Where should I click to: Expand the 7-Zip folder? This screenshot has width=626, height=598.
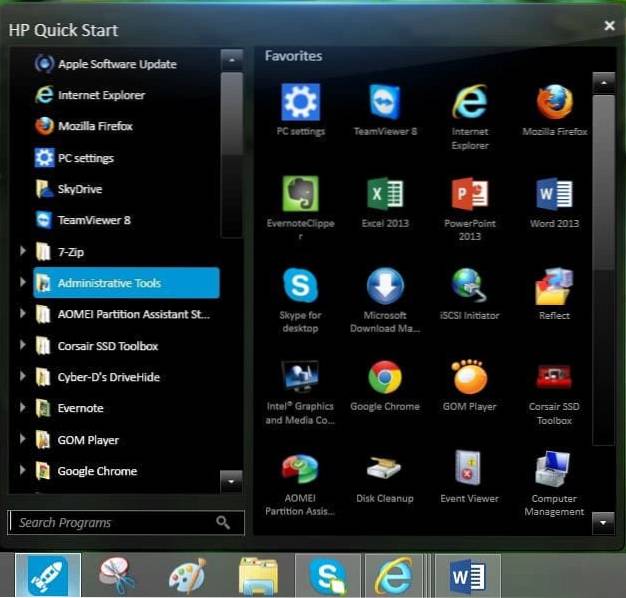coord(23,251)
